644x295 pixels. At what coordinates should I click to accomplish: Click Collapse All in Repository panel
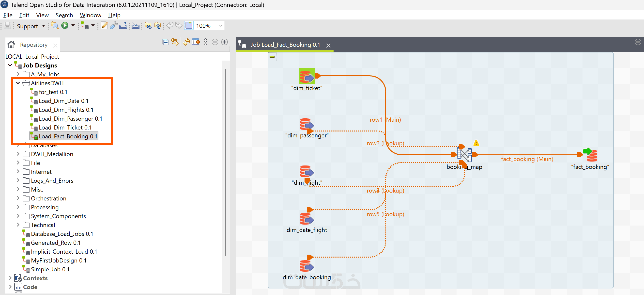[165, 42]
